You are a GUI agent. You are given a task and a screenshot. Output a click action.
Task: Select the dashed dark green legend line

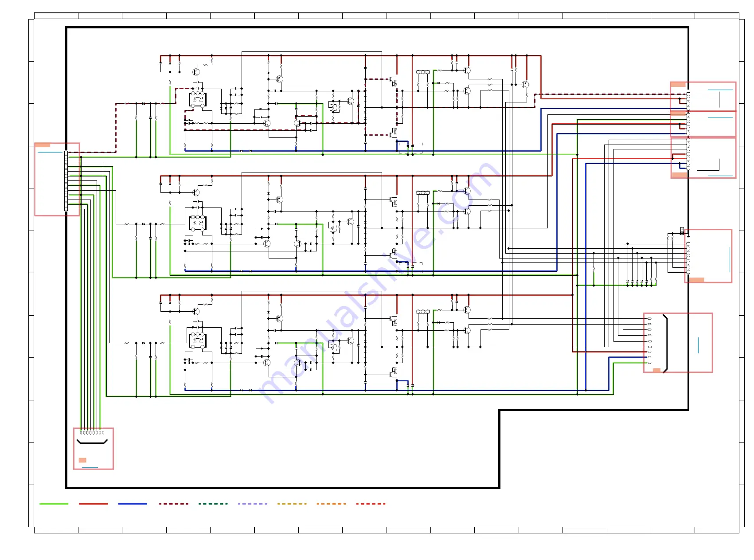coord(213,504)
